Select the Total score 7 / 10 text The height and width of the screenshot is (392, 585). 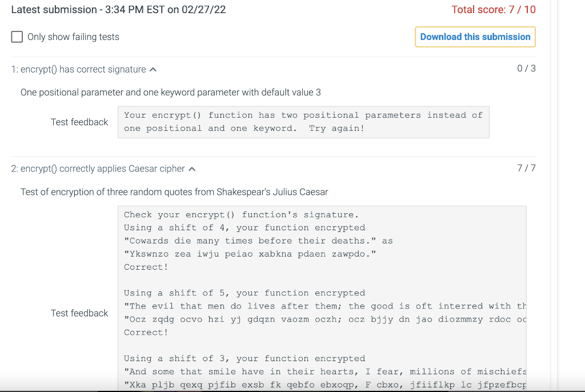click(x=494, y=10)
